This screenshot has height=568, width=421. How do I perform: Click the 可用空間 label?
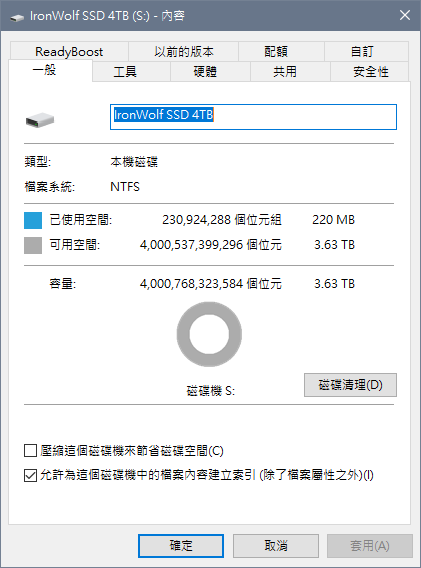coord(75,245)
